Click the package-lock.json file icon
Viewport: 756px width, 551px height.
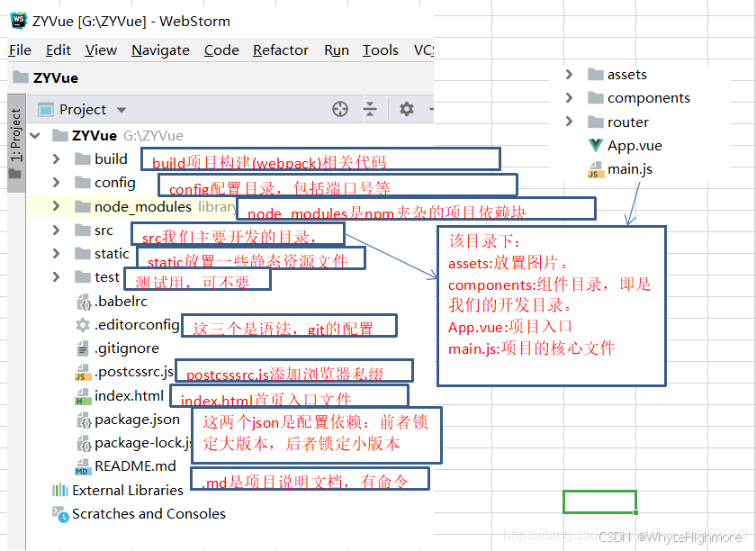84,443
